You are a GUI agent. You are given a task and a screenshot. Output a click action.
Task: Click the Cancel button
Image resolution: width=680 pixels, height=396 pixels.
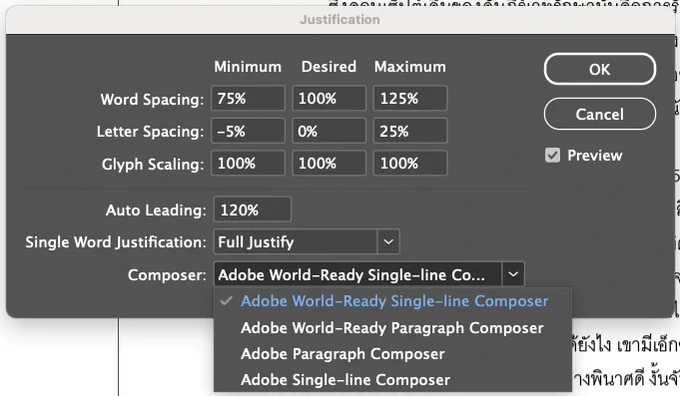point(600,114)
